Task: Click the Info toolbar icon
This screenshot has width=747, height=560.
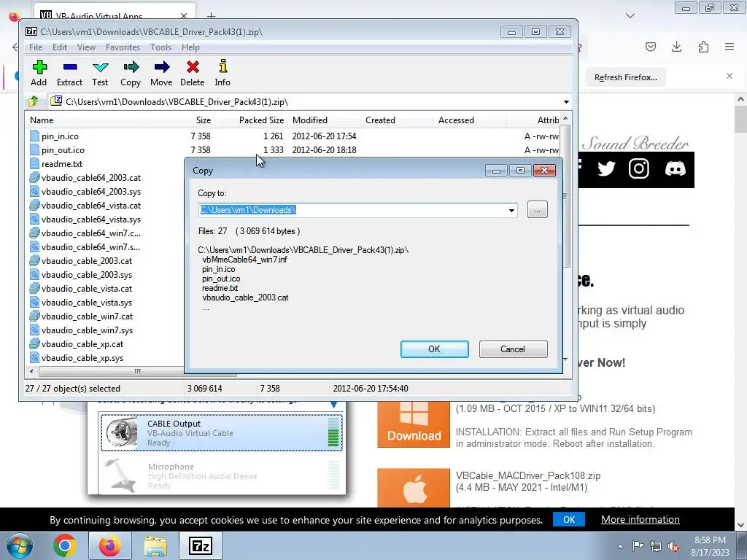Action: pyautogui.click(x=222, y=73)
